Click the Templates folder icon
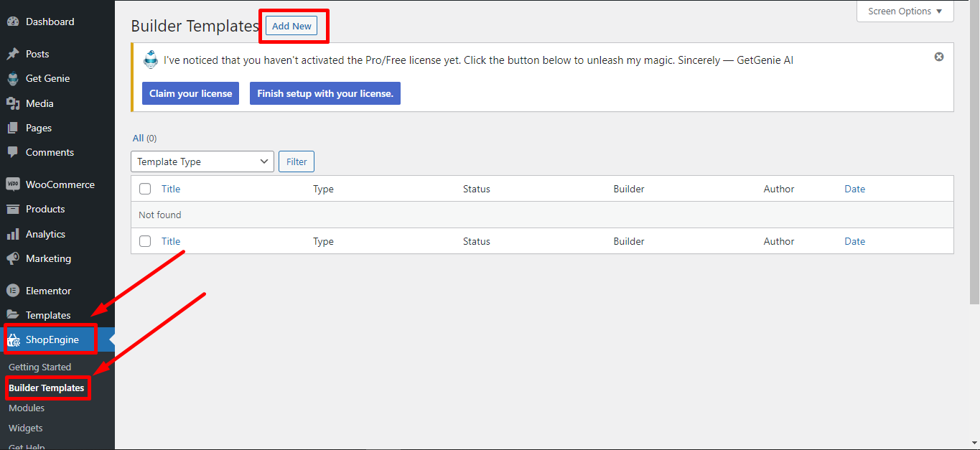This screenshot has height=450, width=980. click(x=13, y=315)
